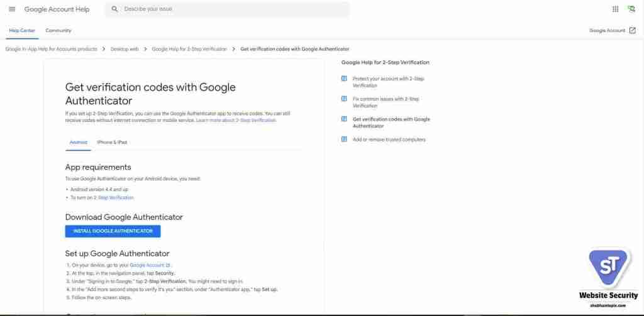Click the Desktop web breadcrumb
Viewport: 644px width, 316px height.
pos(125,49)
